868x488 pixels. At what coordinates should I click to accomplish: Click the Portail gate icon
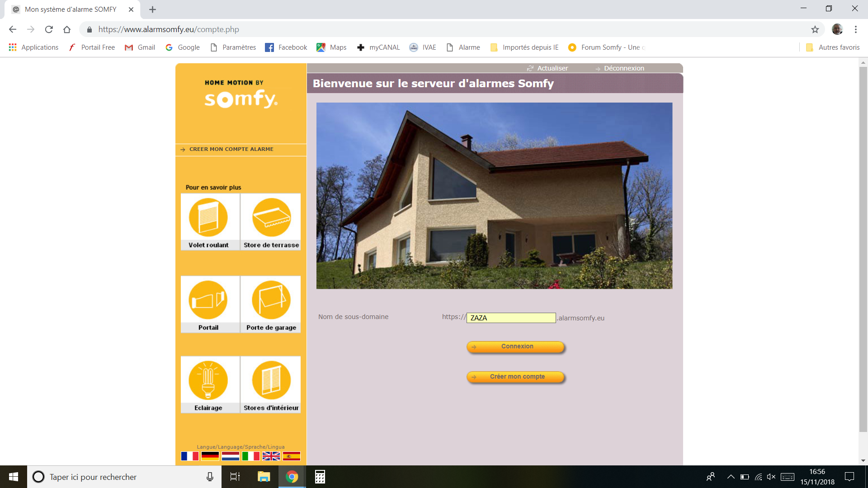point(208,300)
